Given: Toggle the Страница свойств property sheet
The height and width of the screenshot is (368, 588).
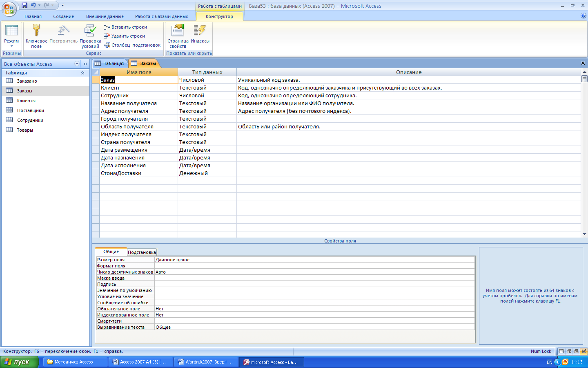Looking at the screenshot, I should [x=178, y=36].
